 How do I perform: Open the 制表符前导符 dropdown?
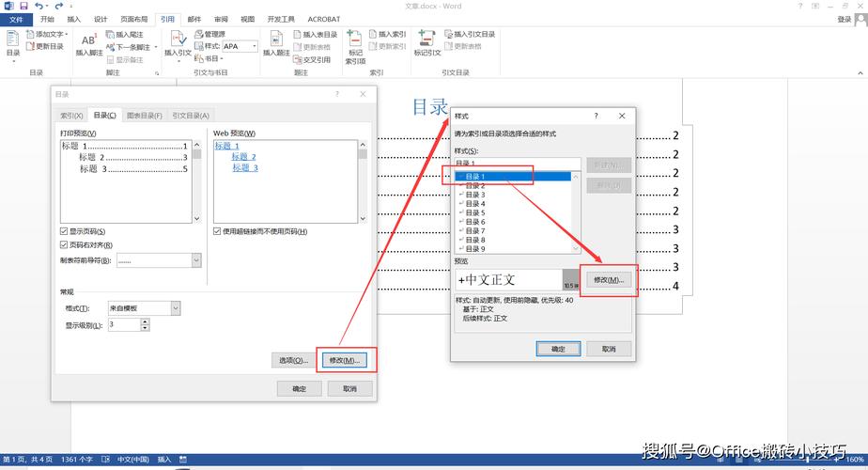coord(196,260)
